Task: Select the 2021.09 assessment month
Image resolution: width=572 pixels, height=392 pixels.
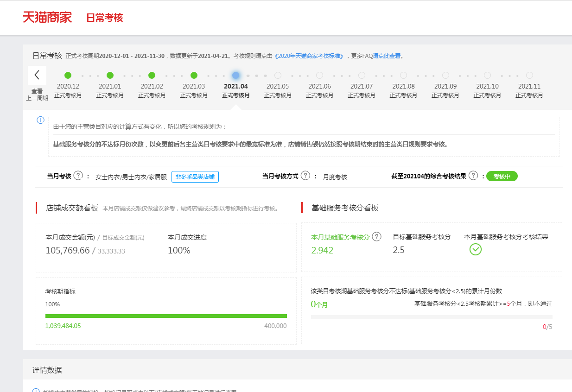Action: pos(445,90)
